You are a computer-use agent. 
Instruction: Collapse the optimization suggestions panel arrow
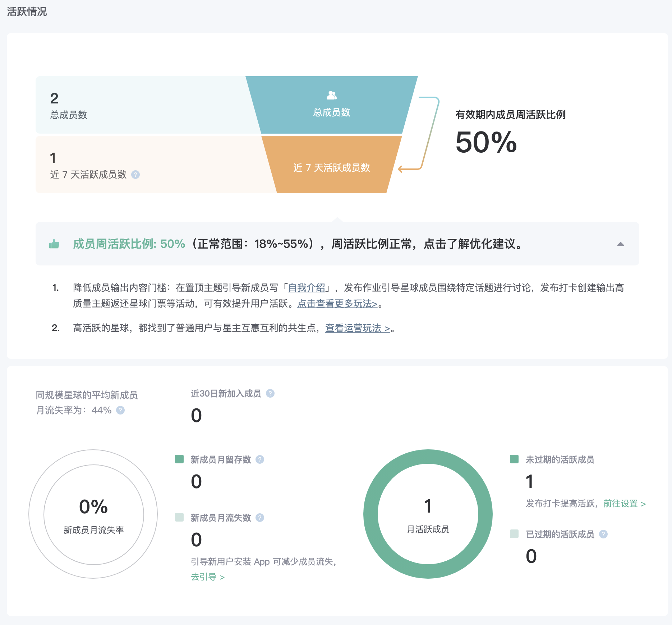click(x=621, y=244)
